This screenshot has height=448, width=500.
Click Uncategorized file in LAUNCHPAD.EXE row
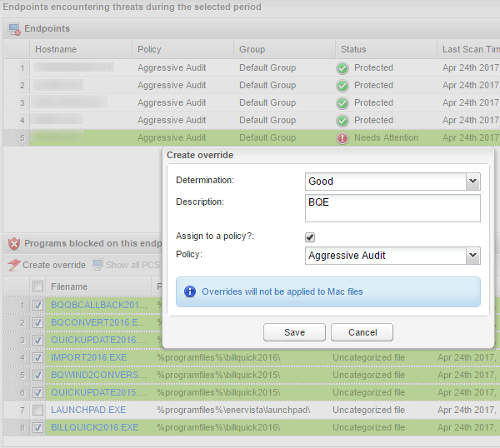click(x=368, y=410)
